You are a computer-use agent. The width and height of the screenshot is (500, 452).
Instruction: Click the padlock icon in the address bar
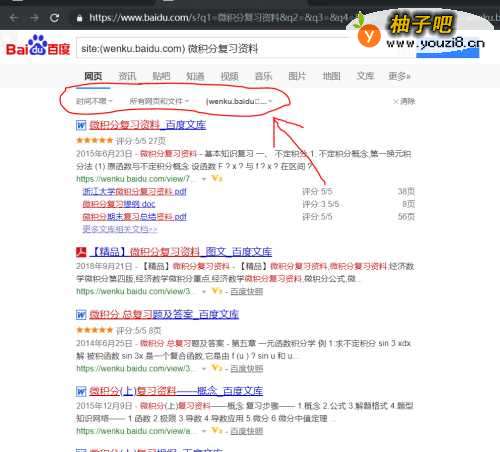coord(79,18)
